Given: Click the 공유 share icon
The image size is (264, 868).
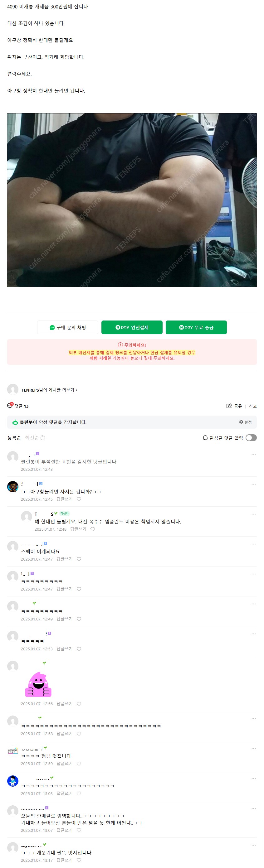Looking at the screenshot, I should pos(229,406).
